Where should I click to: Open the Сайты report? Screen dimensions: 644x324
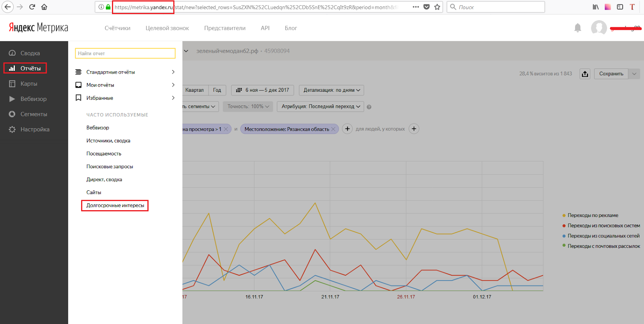coord(94,192)
